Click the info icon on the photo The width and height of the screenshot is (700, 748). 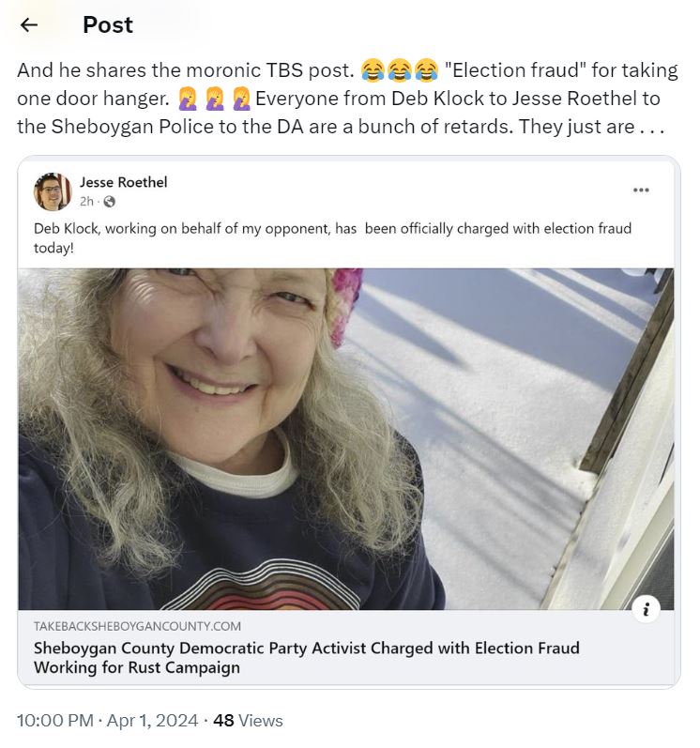(645, 609)
